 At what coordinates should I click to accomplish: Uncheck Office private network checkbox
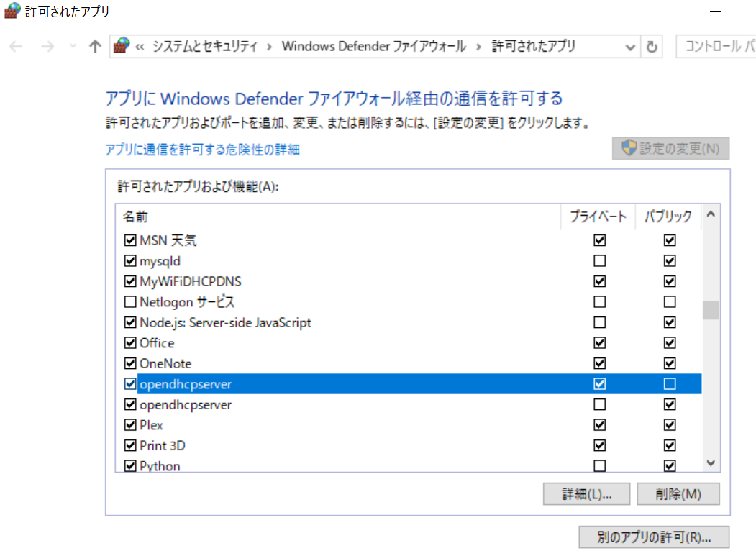point(599,343)
